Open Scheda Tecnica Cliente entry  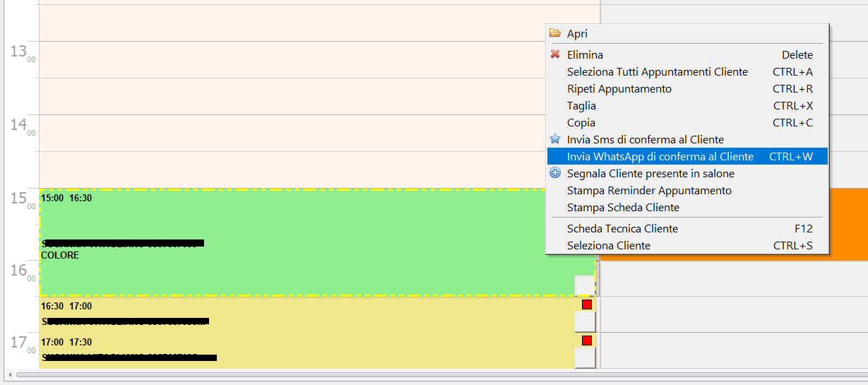622,229
